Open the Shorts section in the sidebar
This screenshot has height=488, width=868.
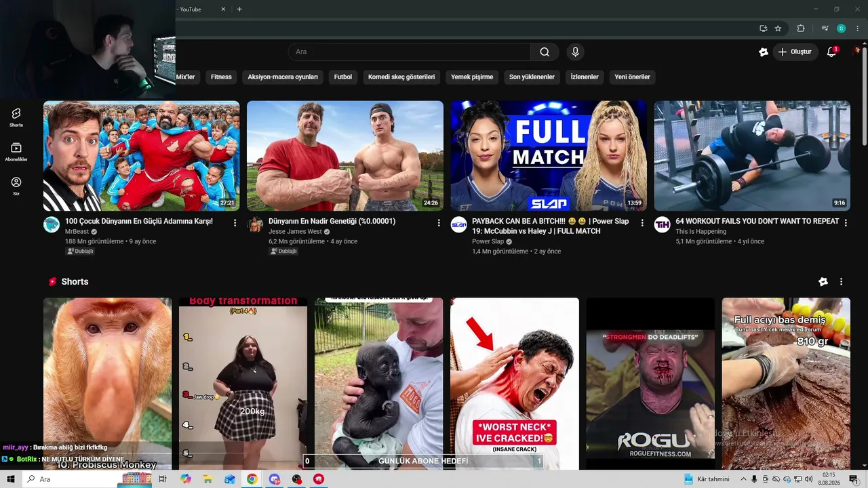pos(16,117)
